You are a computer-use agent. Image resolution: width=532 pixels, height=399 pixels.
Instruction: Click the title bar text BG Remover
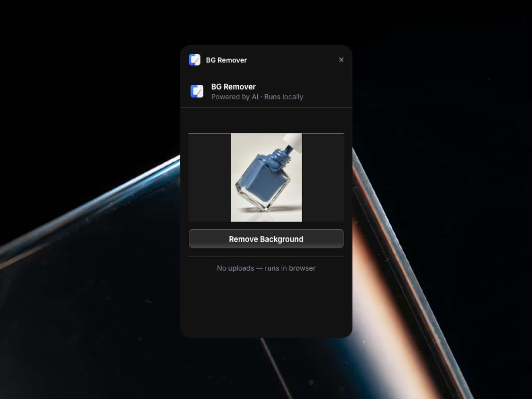pos(226,60)
